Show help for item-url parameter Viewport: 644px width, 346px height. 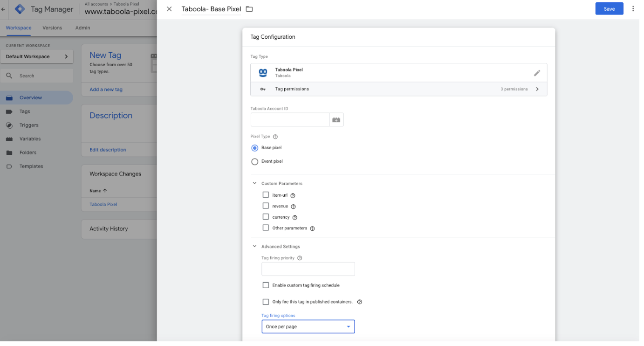293,196
